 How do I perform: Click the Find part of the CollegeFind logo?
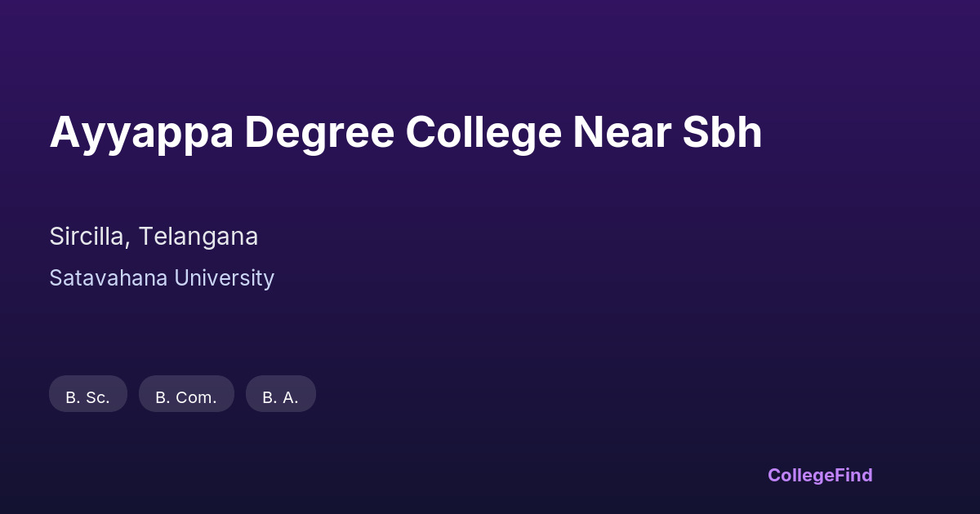tap(853, 475)
